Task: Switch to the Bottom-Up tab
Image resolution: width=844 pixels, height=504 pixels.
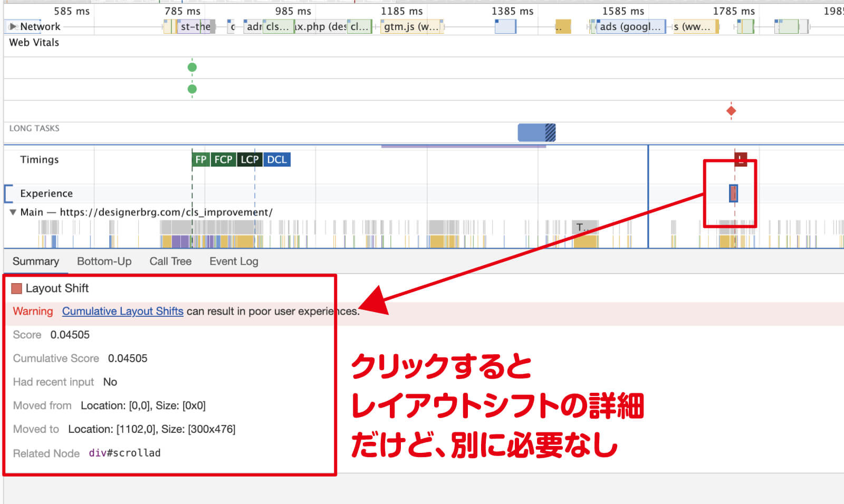Action: coord(104,261)
